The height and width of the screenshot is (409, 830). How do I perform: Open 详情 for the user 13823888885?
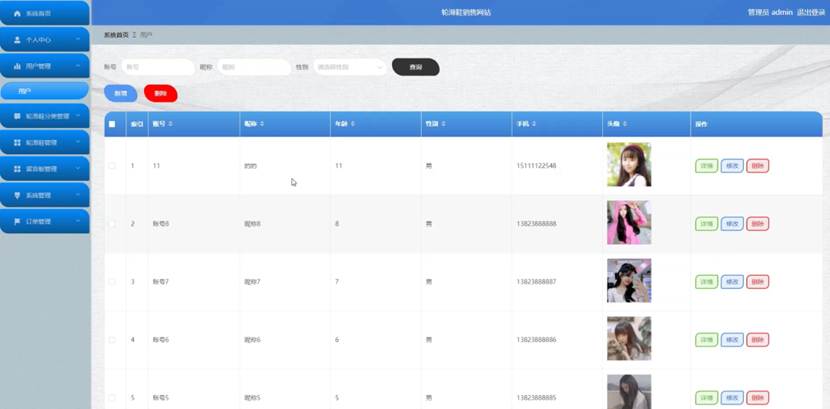pyautogui.click(x=706, y=397)
